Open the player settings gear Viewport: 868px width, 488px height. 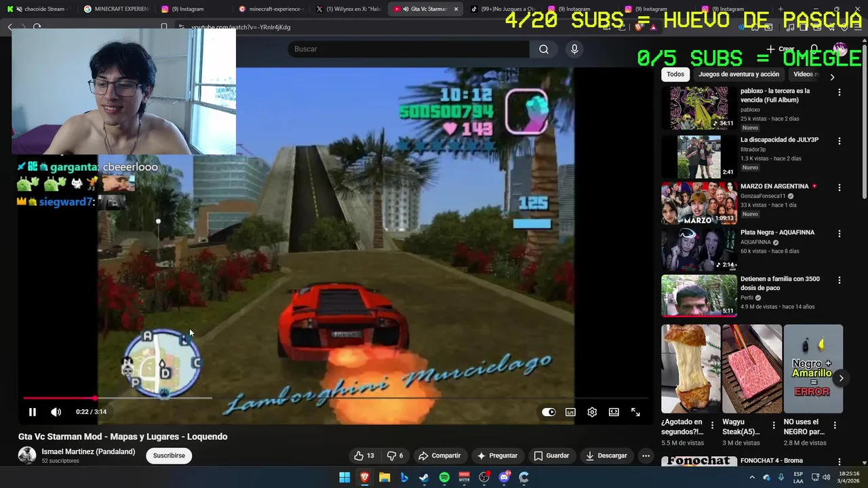click(592, 412)
